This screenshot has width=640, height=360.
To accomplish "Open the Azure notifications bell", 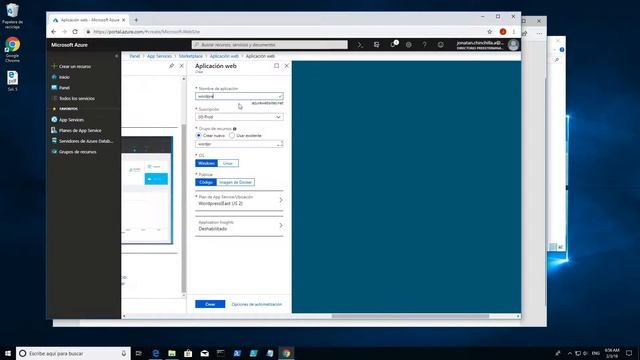I will 393,44.
